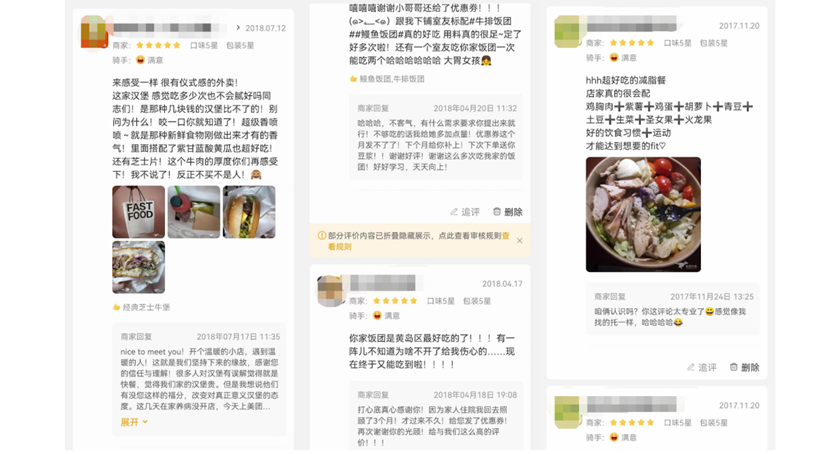The height and width of the screenshot is (454, 825).
Task: Open the sliced burger photo thumbnail
Action: coord(138,267)
